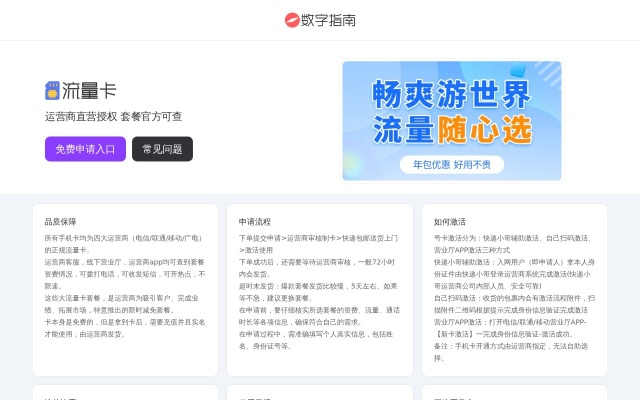Screen dimensions: 640x400
Task: Open the 常见问题 dark button
Action: (162, 149)
